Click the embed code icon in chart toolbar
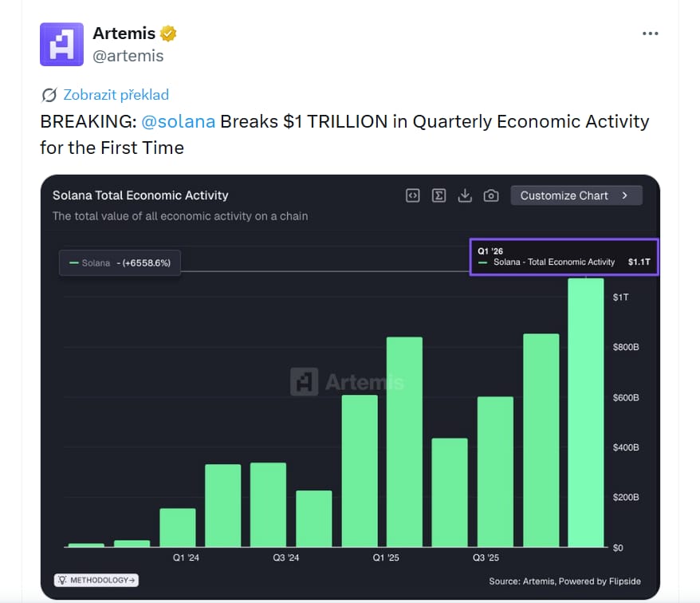 (x=412, y=195)
